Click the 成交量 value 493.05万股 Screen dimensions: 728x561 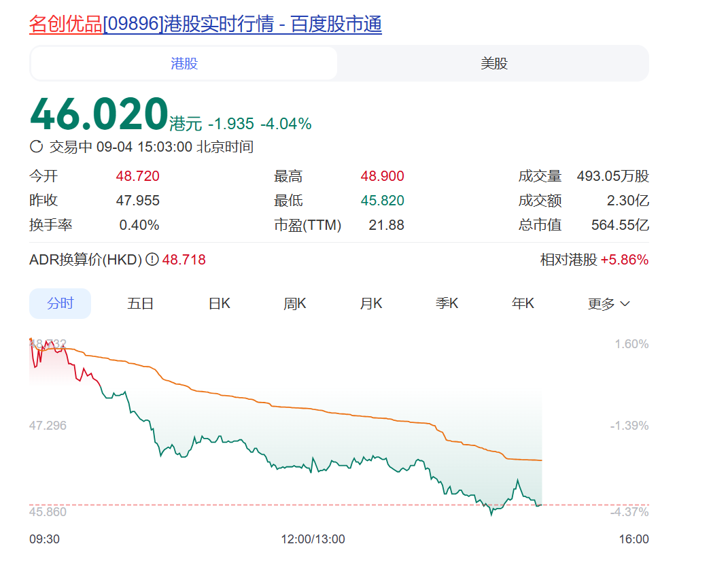tap(613, 176)
